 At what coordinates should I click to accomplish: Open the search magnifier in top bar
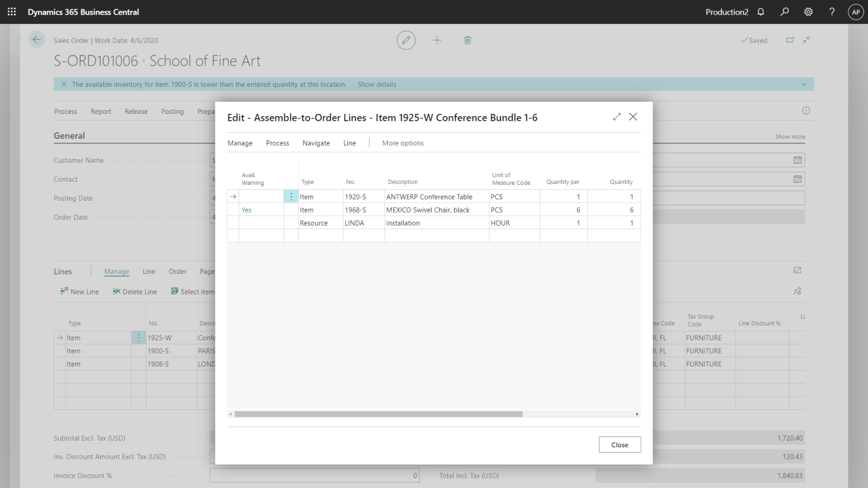pyautogui.click(x=784, y=11)
